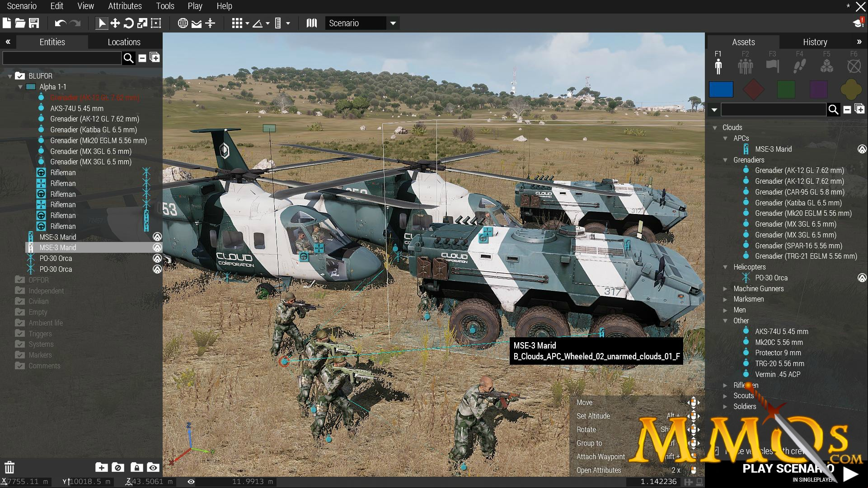The height and width of the screenshot is (488, 868).
Task: Toggle layer lock with padlock folder icon
Action: click(x=136, y=467)
